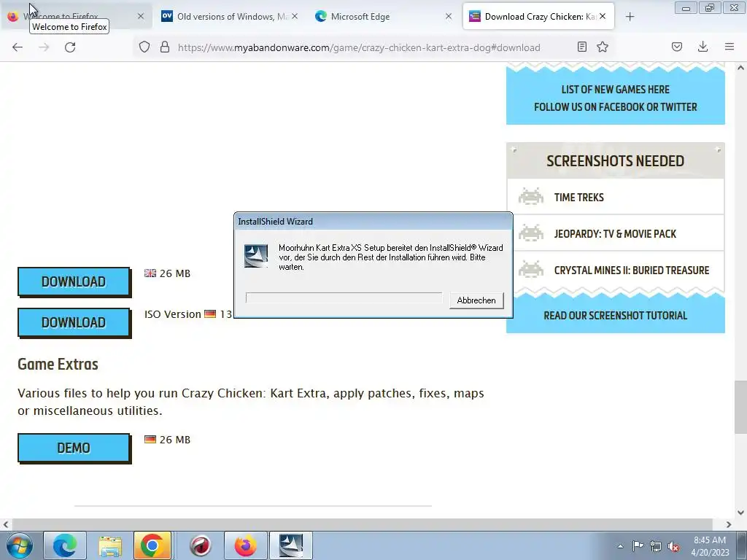
Task: Click InstallShield Wizard title bar
Action: point(373,222)
